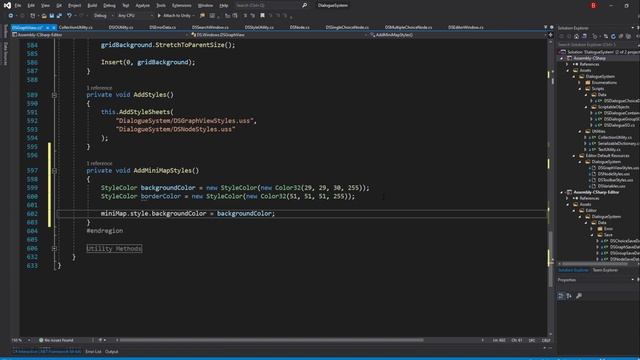Screen dimensions: 640x360
Task: Click the reference link above AddMiniMapStyles
Action: pos(99,163)
